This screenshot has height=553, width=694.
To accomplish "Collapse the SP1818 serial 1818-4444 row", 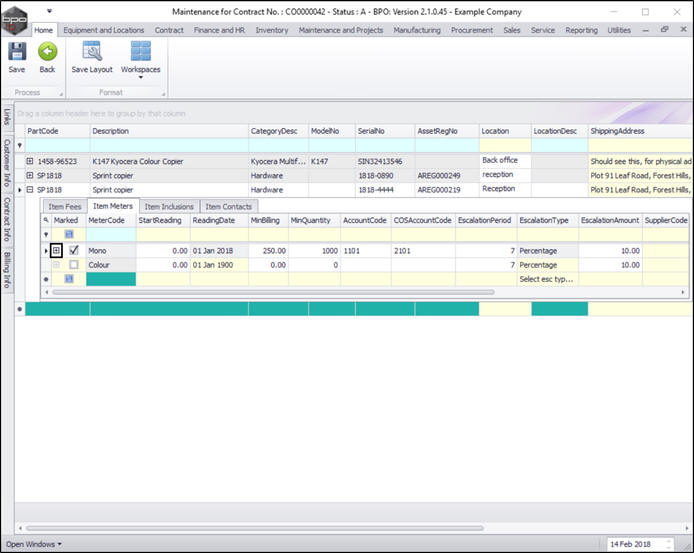I will click(30, 189).
